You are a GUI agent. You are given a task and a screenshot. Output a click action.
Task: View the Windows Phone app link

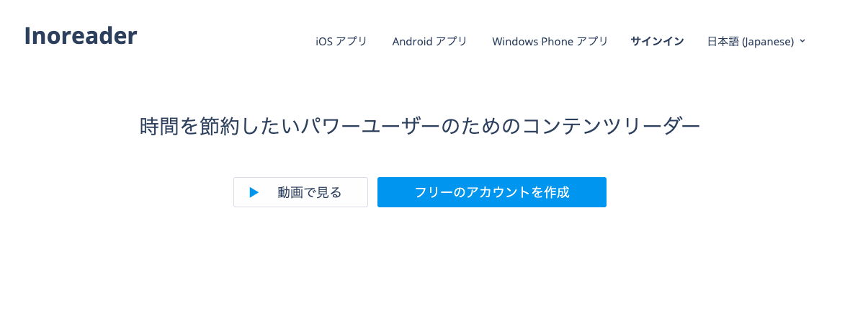tap(550, 41)
